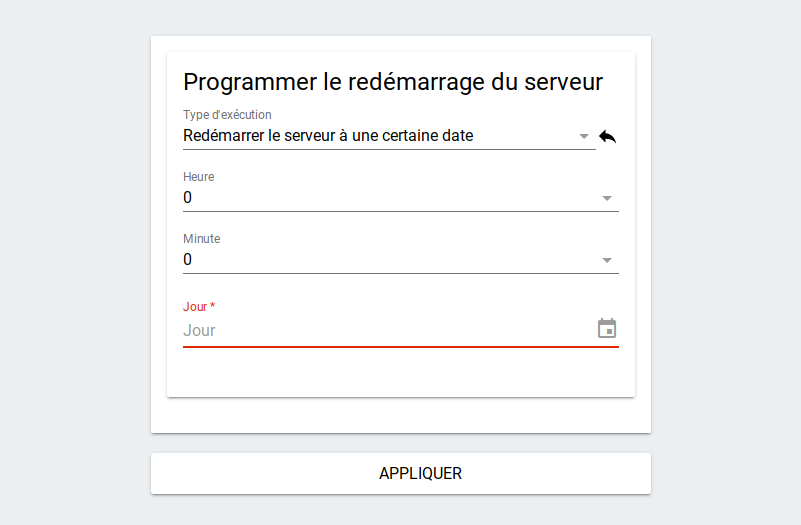
Task: Click the red required asterisk after Jour
Action: 213,305
